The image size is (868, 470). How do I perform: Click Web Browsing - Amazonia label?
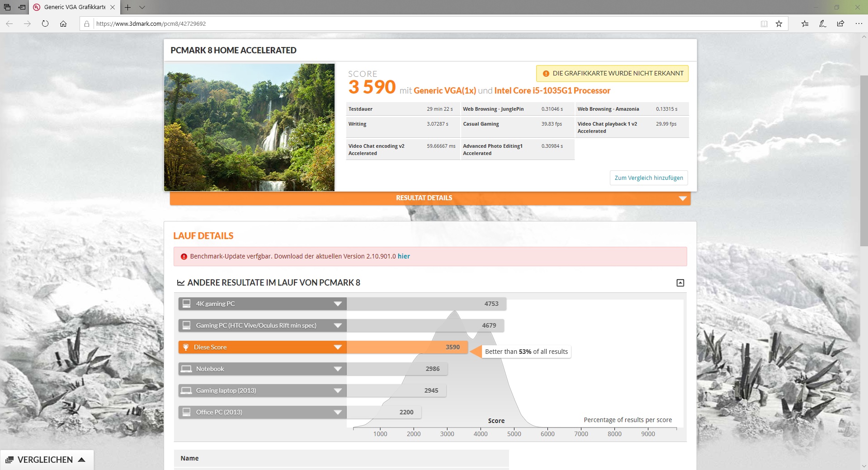[x=608, y=109]
